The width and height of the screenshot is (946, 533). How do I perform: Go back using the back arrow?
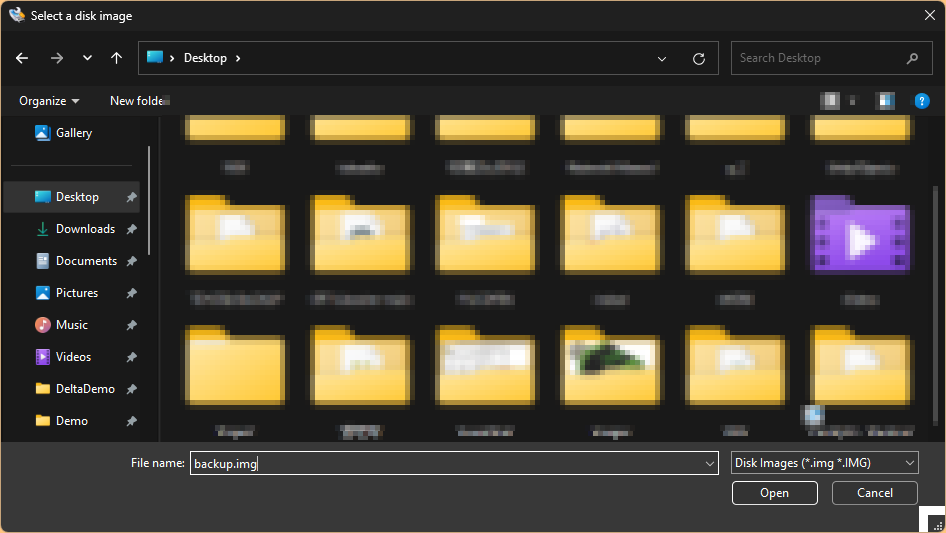point(22,58)
